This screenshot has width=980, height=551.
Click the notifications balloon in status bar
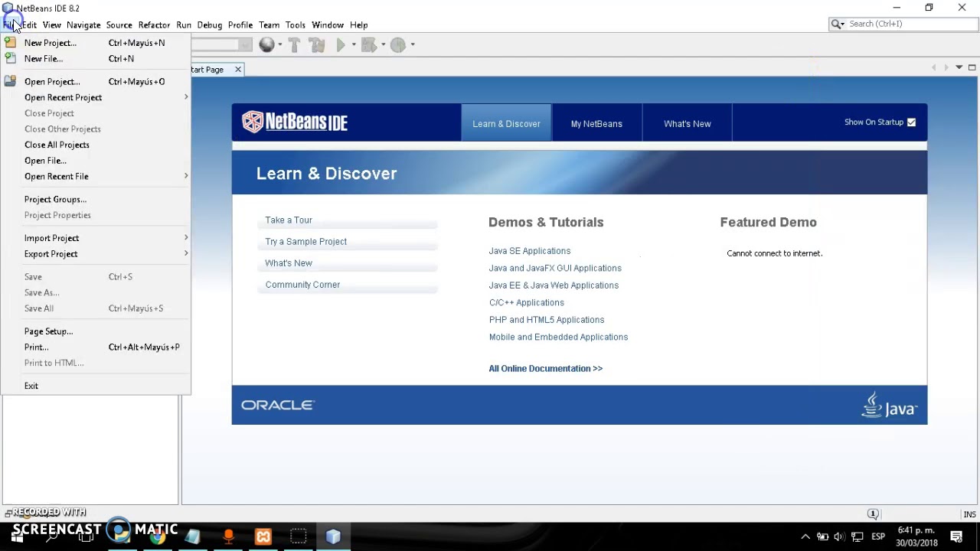point(873,514)
